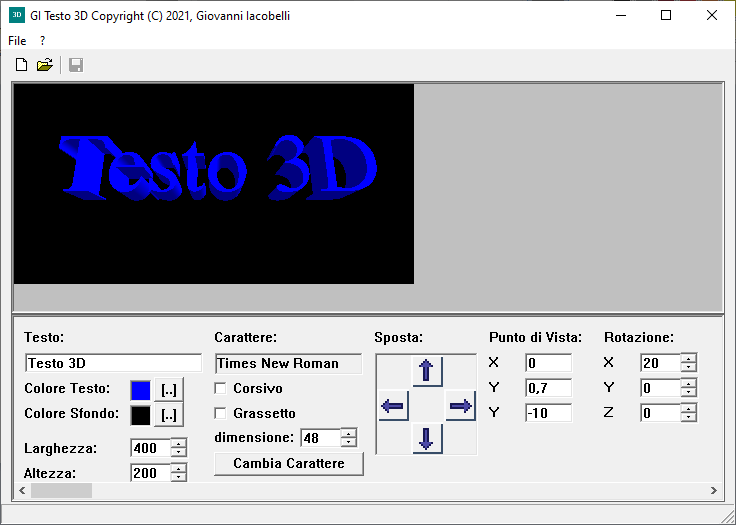This screenshot has height=525, width=736.
Task: Decrease Rotazione X with down spinner
Action: tap(689, 367)
